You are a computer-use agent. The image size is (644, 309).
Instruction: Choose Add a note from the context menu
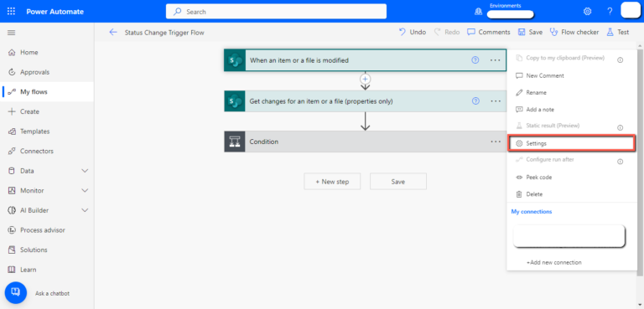point(535,110)
